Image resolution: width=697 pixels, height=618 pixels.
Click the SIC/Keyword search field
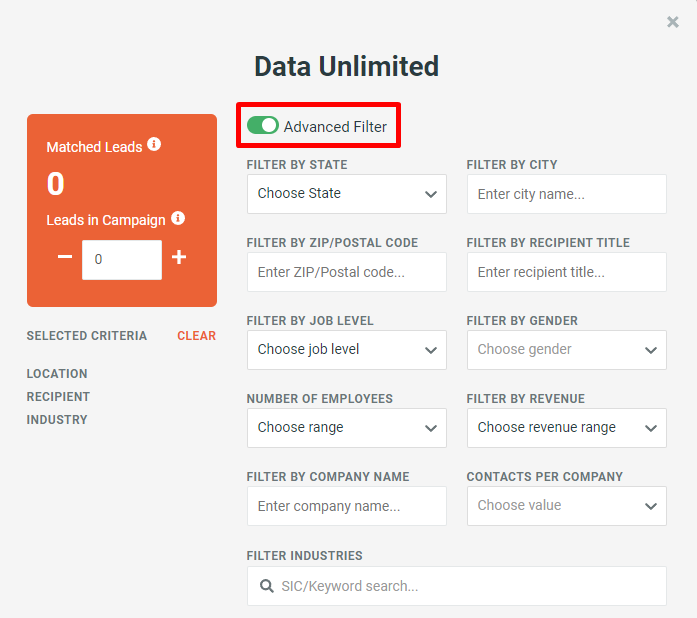[457, 586]
